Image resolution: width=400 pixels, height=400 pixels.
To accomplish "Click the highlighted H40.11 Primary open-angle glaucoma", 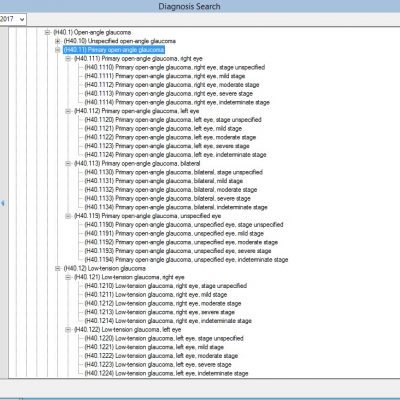I will pyautogui.click(x=114, y=50).
